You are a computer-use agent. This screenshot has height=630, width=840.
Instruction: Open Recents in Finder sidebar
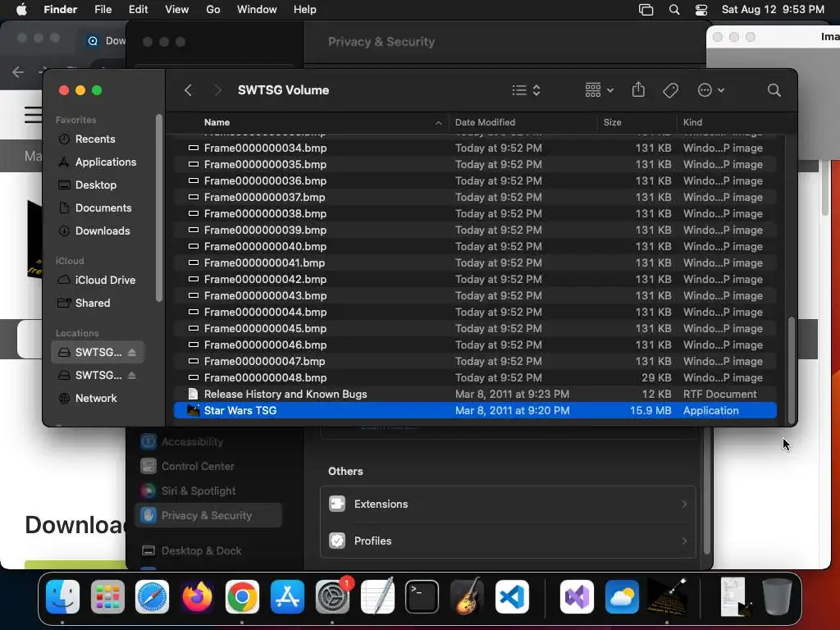[95, 139]
